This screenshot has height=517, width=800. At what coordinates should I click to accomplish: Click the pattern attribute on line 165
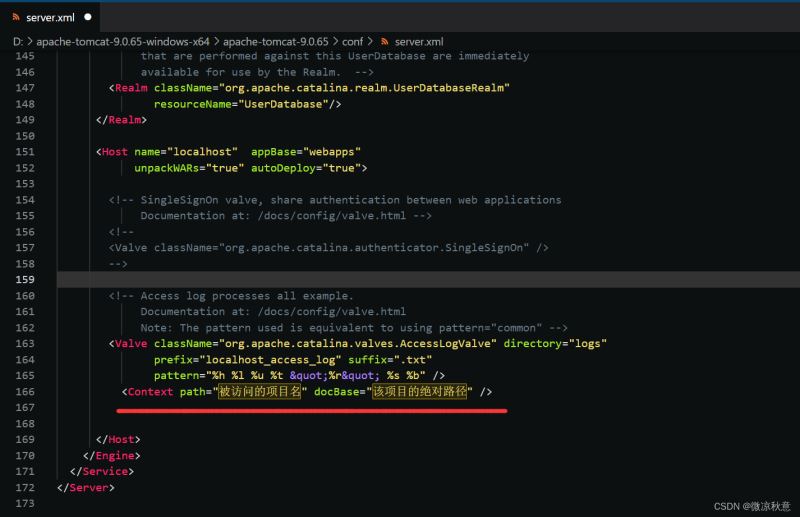(289, 376)
